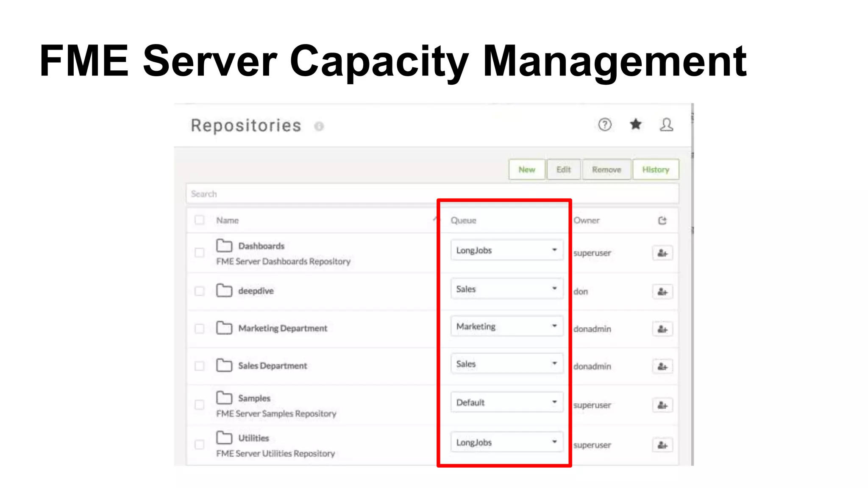Open the Sales Department queue dropdown
868x488 pixels.
click(507, 363)
